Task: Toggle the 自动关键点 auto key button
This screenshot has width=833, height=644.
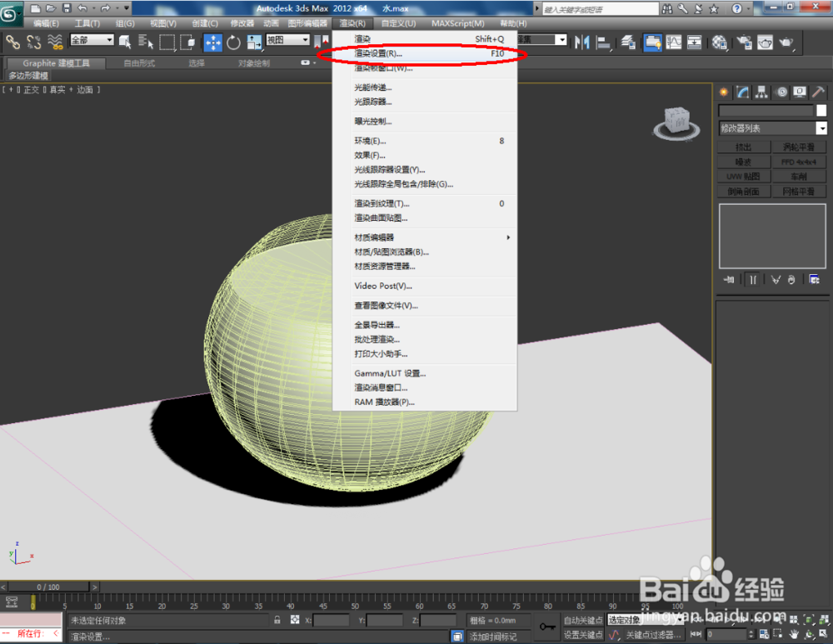Action: [583, 620]
